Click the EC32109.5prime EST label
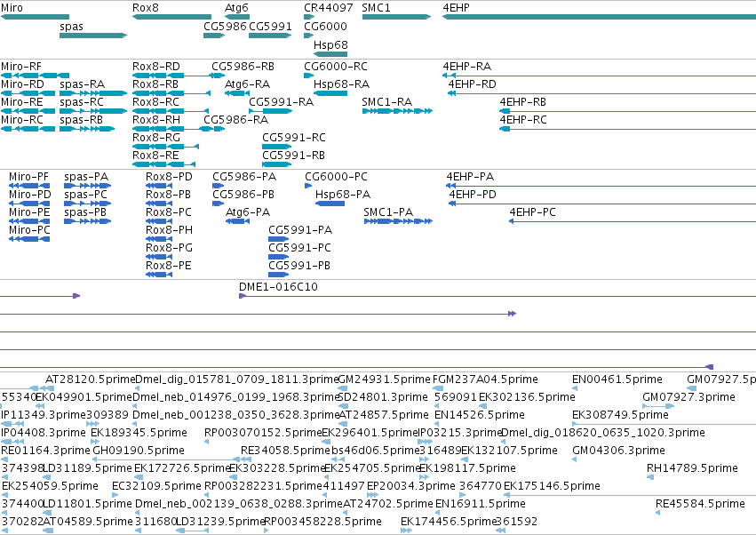 click(x=156, y=486)
